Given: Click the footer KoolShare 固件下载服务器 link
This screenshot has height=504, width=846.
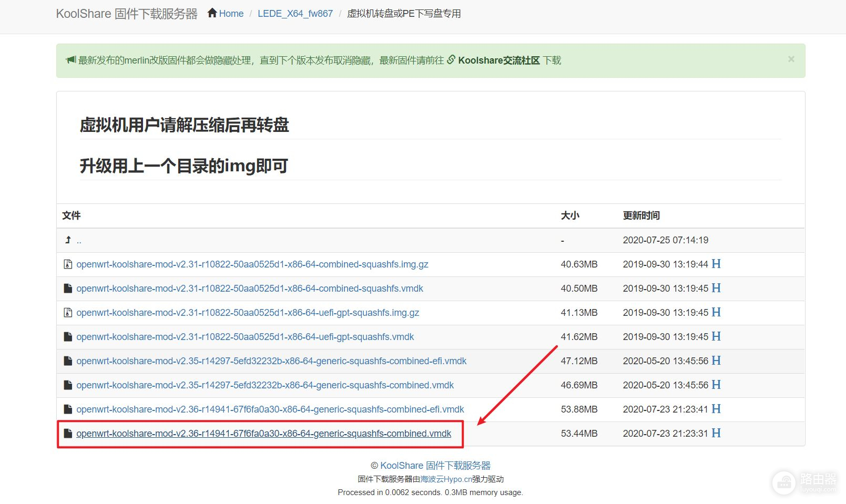Looking at the screenshot, I should [x=435, y=466].
